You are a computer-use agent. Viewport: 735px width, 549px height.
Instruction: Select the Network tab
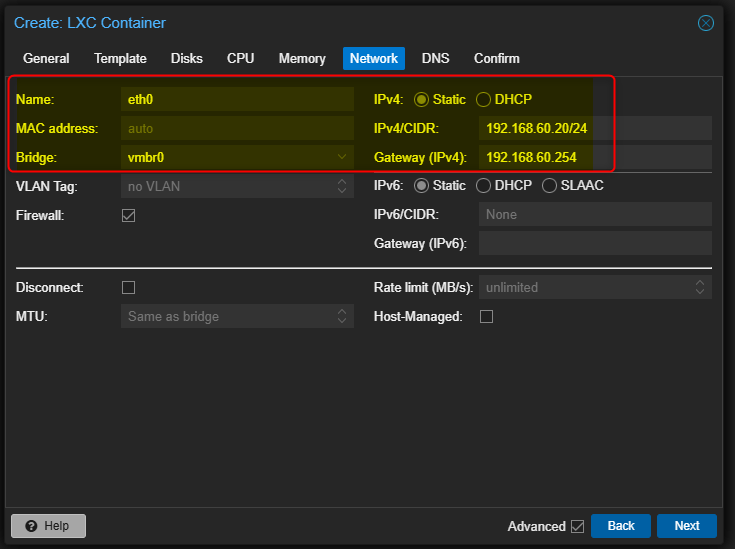(x=374, y=59)
